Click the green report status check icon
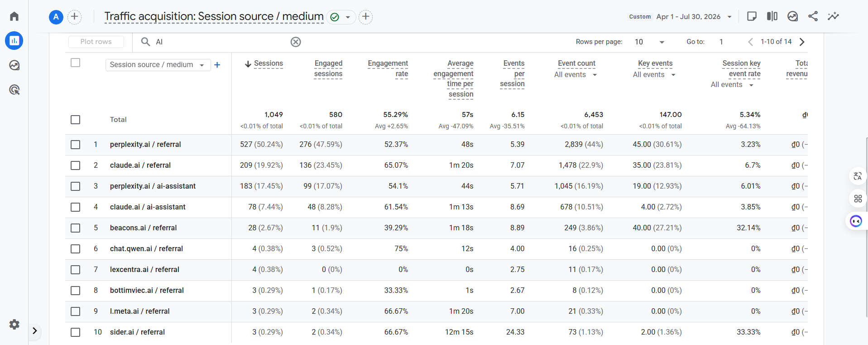 [x=335, y=17]
